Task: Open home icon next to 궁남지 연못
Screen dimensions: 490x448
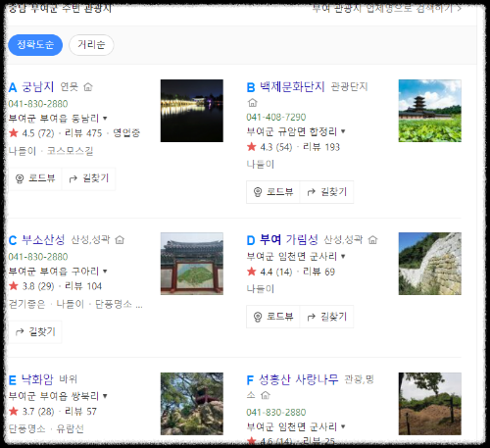Action: point(88,87)
